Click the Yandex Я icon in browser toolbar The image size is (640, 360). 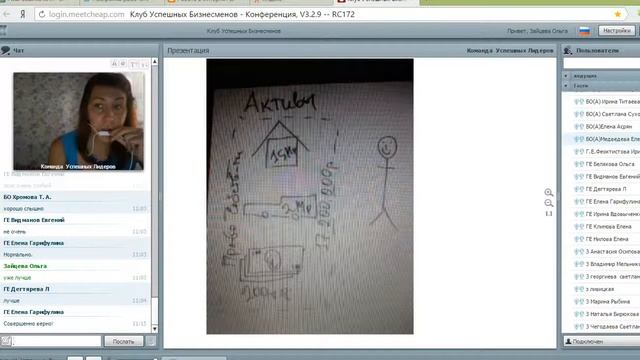(23, 14)
